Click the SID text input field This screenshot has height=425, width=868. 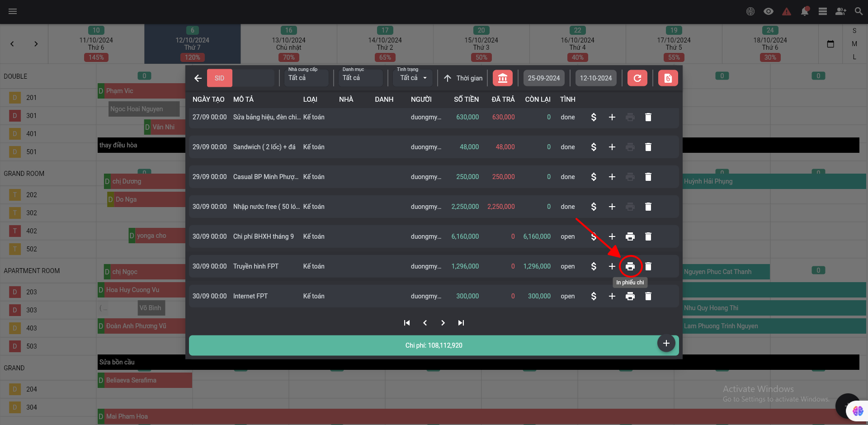tap(253, 78)
